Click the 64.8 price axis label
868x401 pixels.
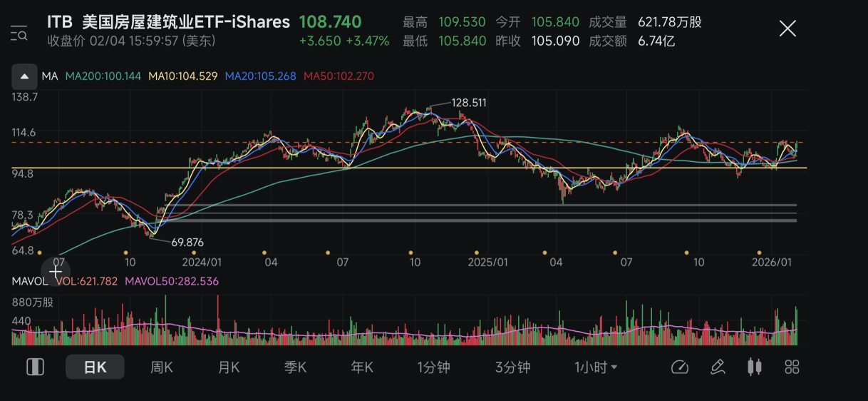pyautogui.click(x=23, y=250)
